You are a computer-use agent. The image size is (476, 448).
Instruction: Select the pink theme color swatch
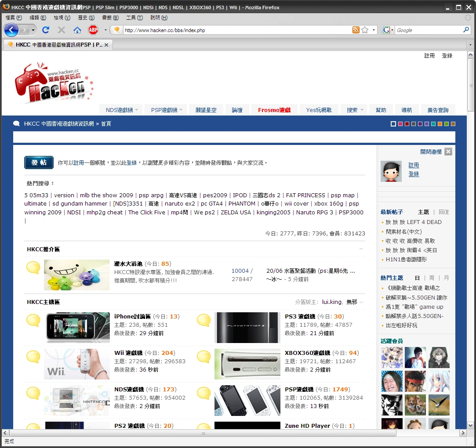click(400, 124)
